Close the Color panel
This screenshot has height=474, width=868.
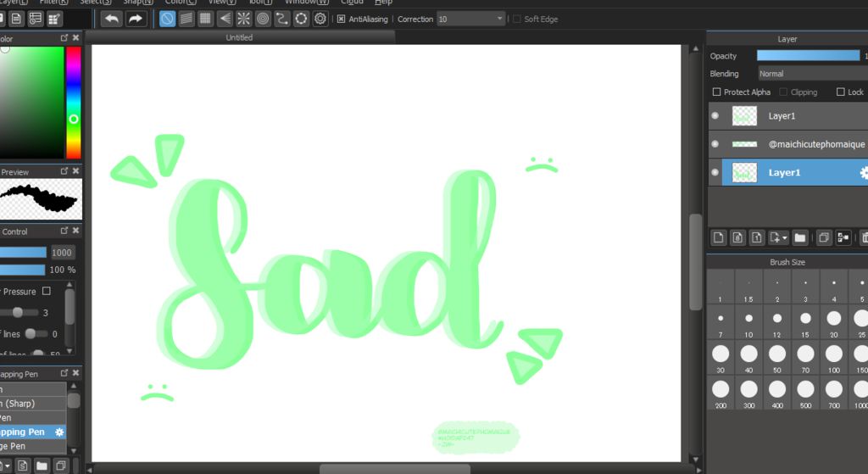[x=75, y=37]
